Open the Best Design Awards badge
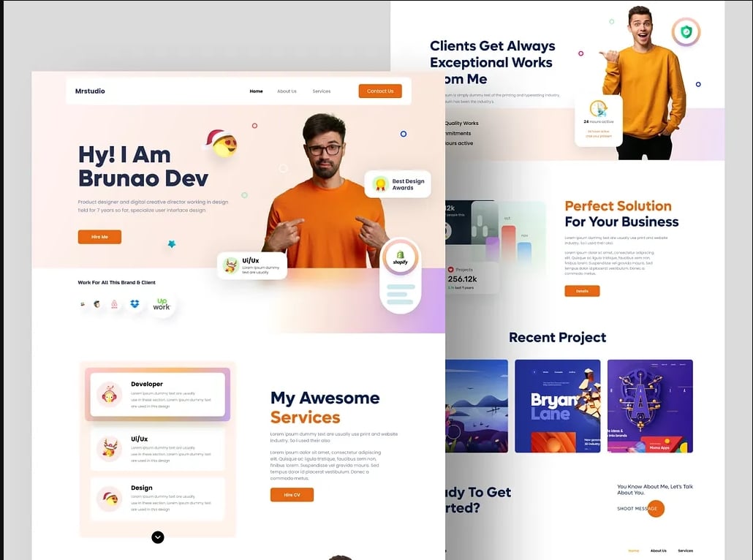753x560 pixels. (x=397, y=183)
